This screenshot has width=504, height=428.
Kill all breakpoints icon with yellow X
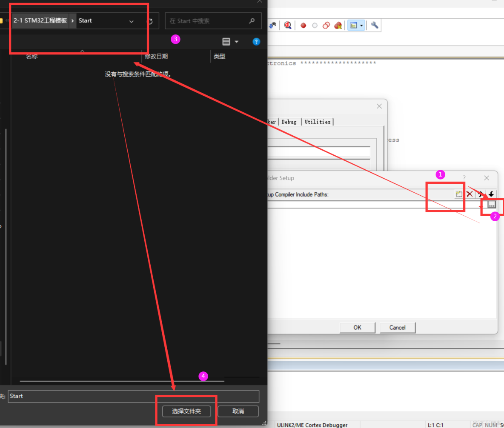338,26
